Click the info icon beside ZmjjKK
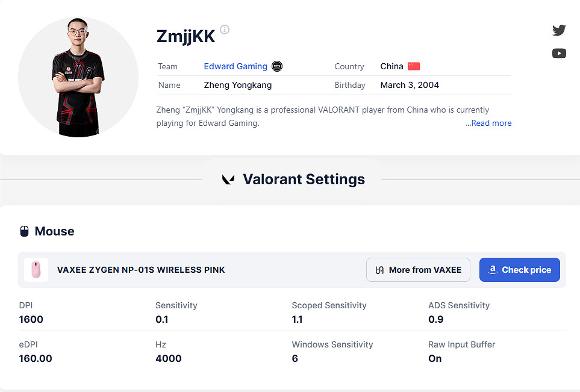The height and width of the screenshot is (392, 580). [x=225, y=30]
